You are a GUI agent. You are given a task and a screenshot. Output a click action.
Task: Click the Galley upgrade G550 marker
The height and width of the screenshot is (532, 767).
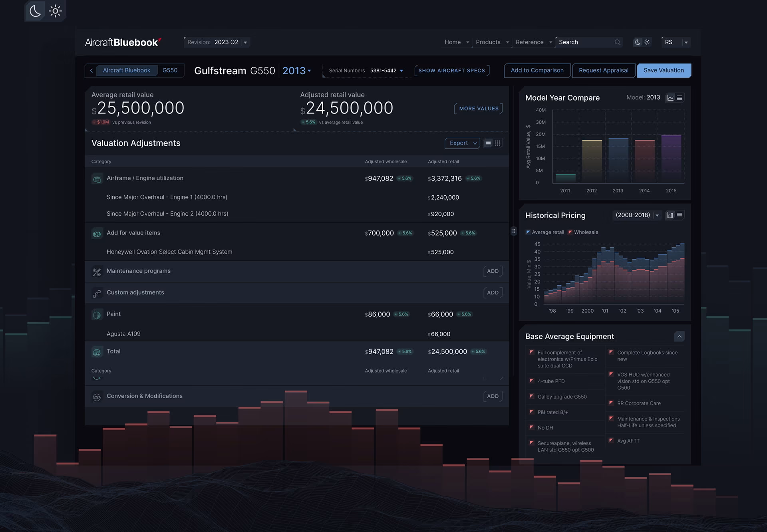pyautogui.click(x=531, y=396)
